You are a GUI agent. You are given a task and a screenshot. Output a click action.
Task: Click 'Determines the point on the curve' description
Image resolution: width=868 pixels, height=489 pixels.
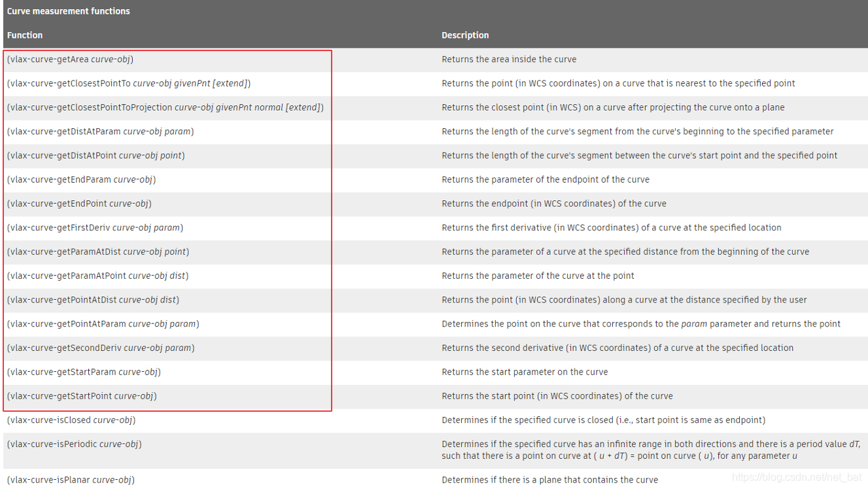tap(641, 324)
